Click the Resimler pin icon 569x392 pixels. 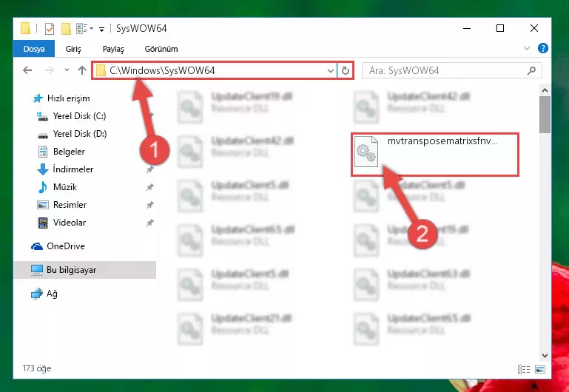[x=149, y=205]
